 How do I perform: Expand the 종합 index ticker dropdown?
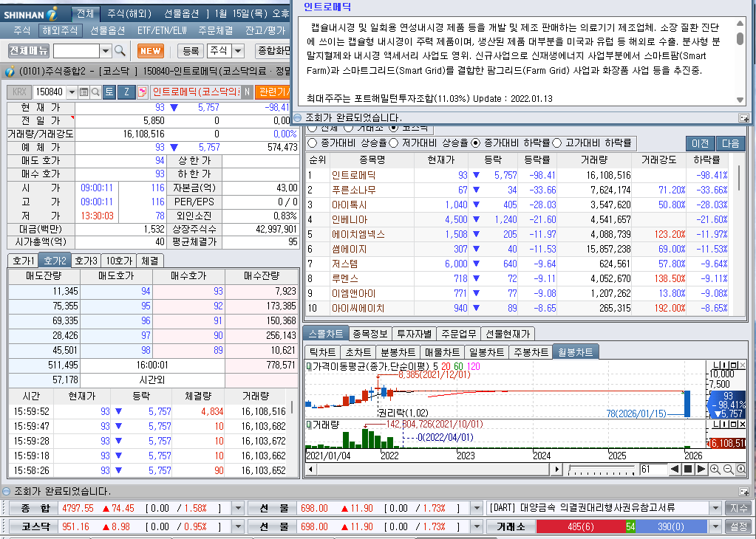pyautogui.click(x=238, y=508)
